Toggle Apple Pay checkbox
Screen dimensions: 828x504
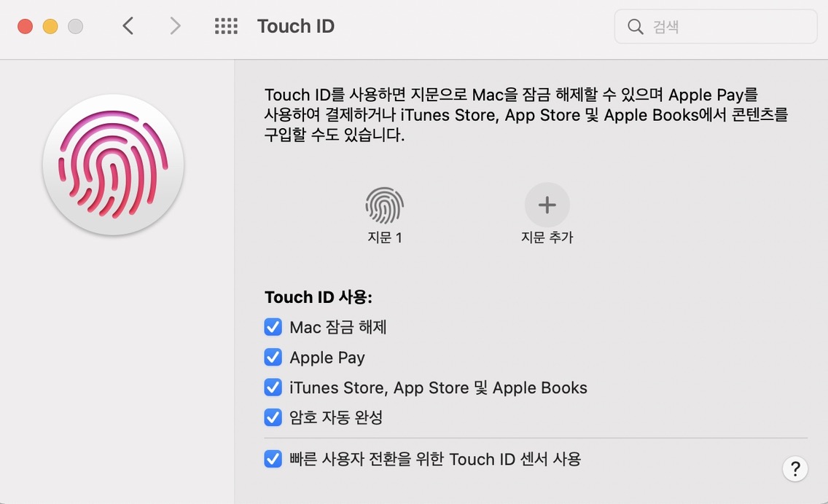coord(273,358)
